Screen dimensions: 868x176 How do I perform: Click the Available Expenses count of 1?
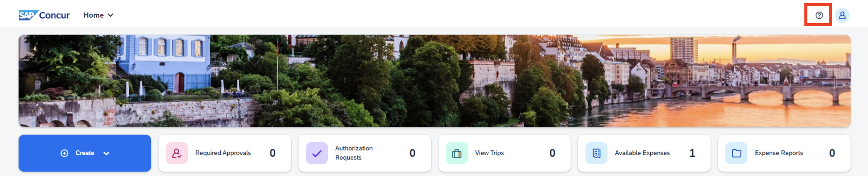(x=692, y=153)
